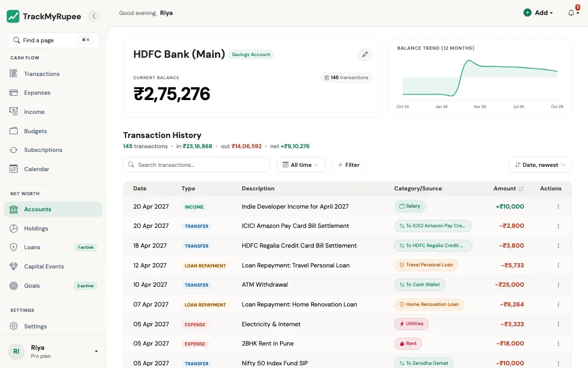Open Capital Events page
Viewport: 588px width, 368px height.
click(x=53, y=266)
